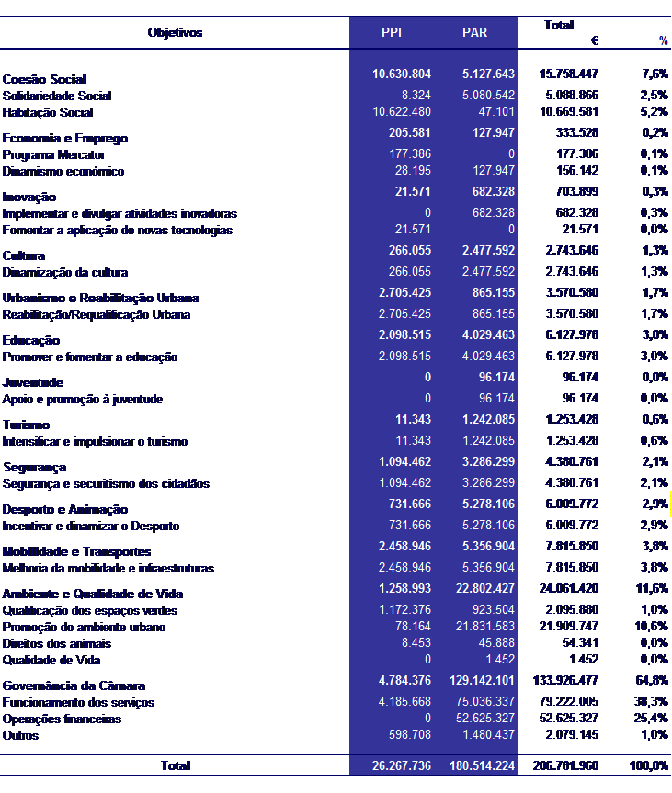Image resolution: width=672 pixels, height=793 pixels.
Task: Click Qualificação dos espaços verdes row
Action: (x=89, y=611)
